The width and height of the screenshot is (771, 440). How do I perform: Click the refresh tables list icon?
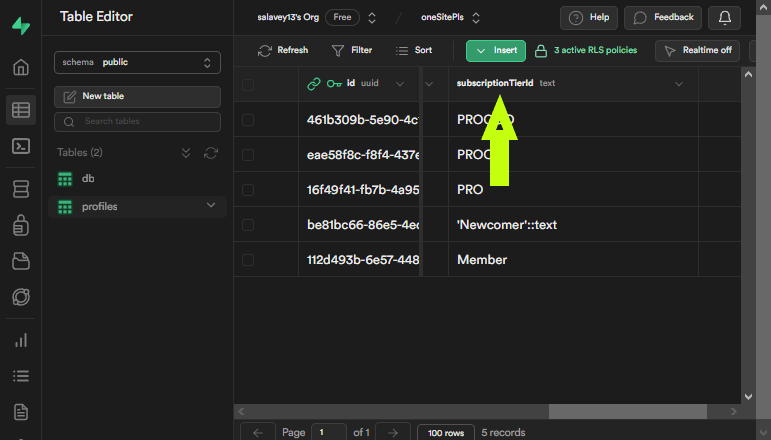coord(211,153)
